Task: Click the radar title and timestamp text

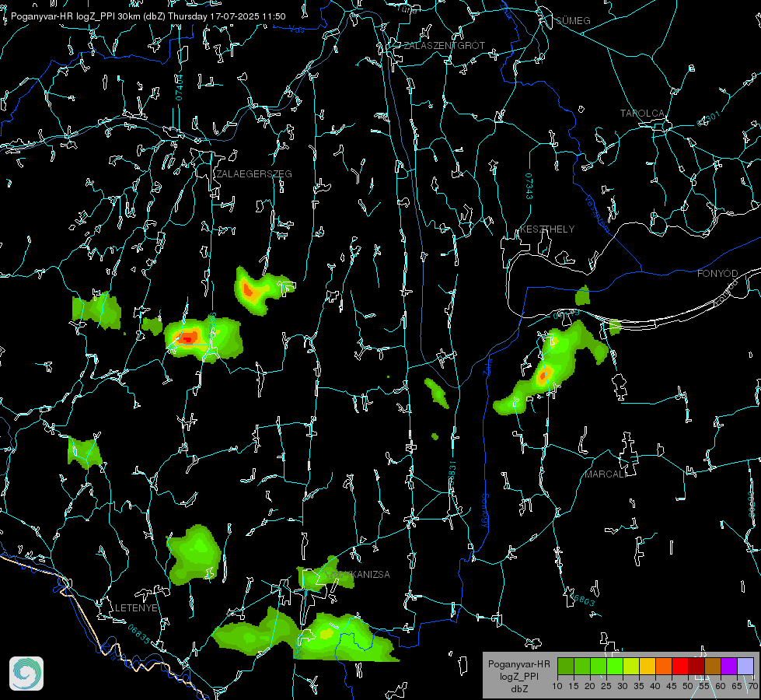Action: click(x=148, y=16)
